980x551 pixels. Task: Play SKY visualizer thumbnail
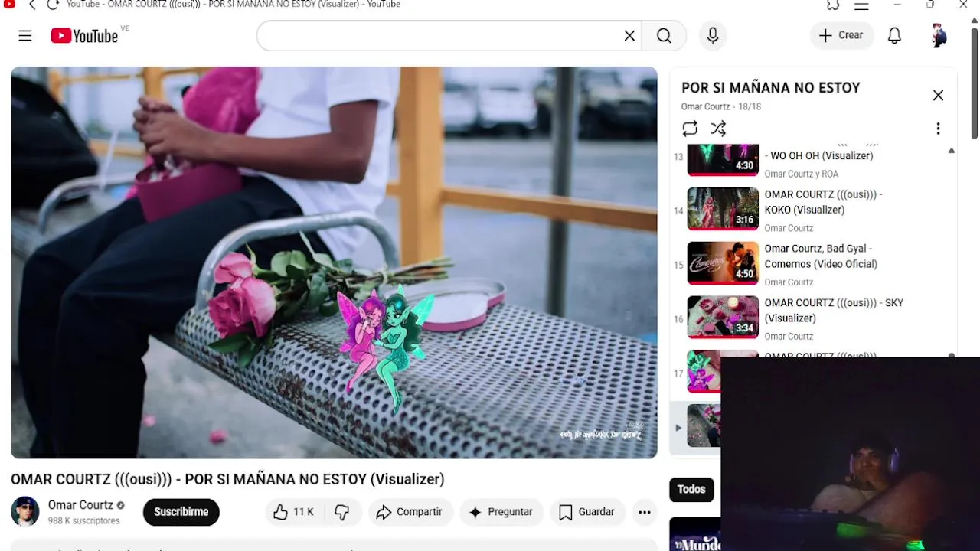click(x=723, y=317)
